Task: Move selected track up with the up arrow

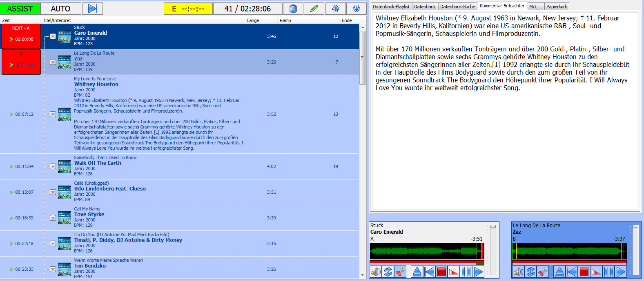Action: pos(335,9)
